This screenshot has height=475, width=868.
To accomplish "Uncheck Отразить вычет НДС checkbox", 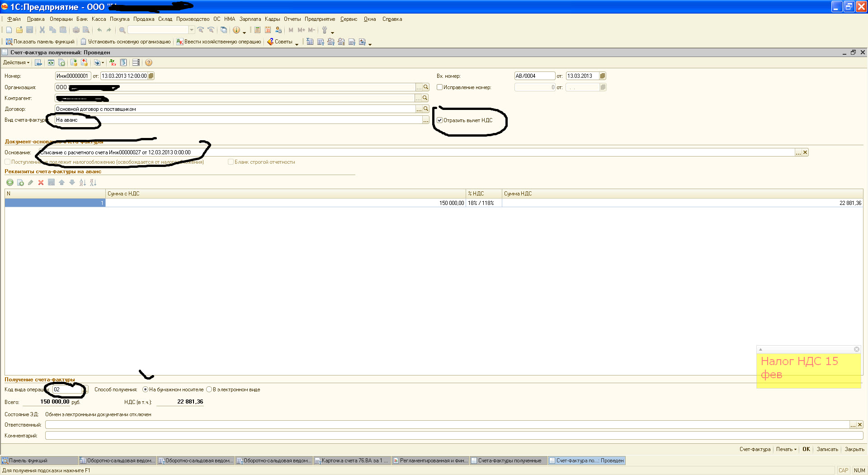I will [x=439, y=120].
